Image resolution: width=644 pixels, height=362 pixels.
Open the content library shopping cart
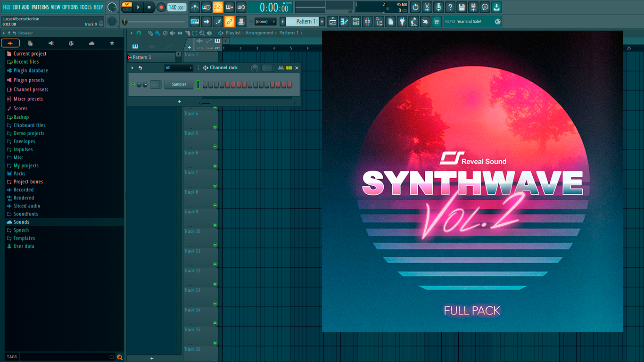click(437, 21)
